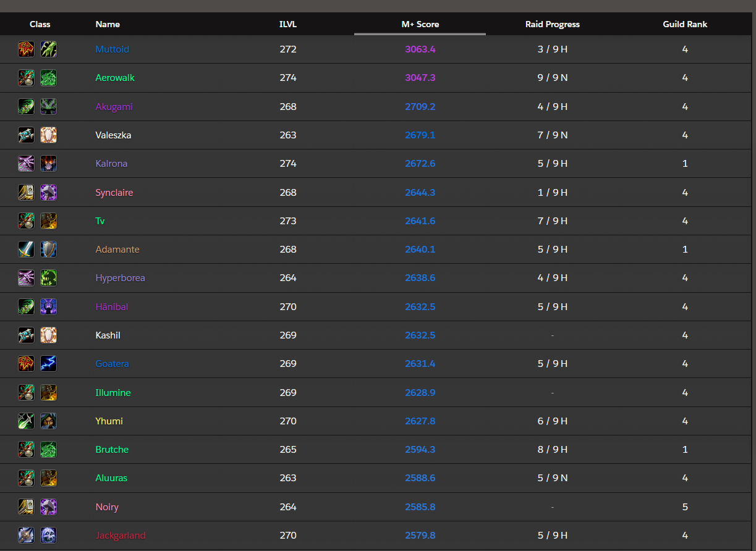Open Akugami's character profile
The height and width of the screenshot is (551, 756).
point(114,106)
